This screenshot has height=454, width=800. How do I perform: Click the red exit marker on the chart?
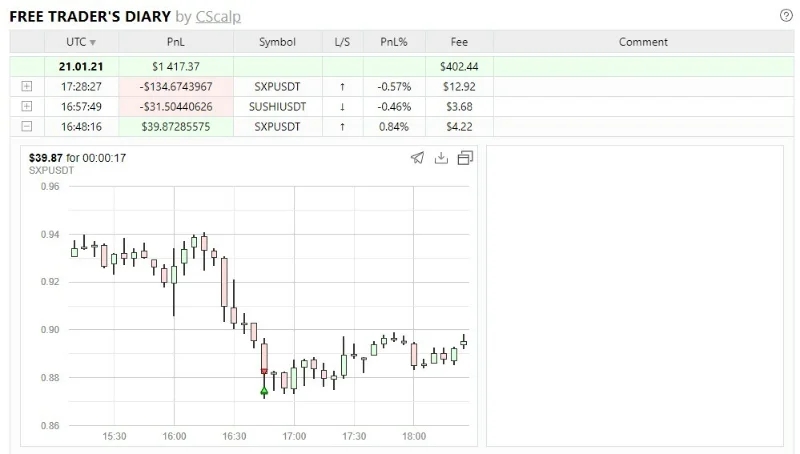pyautogui.click(x=264, y=371)
